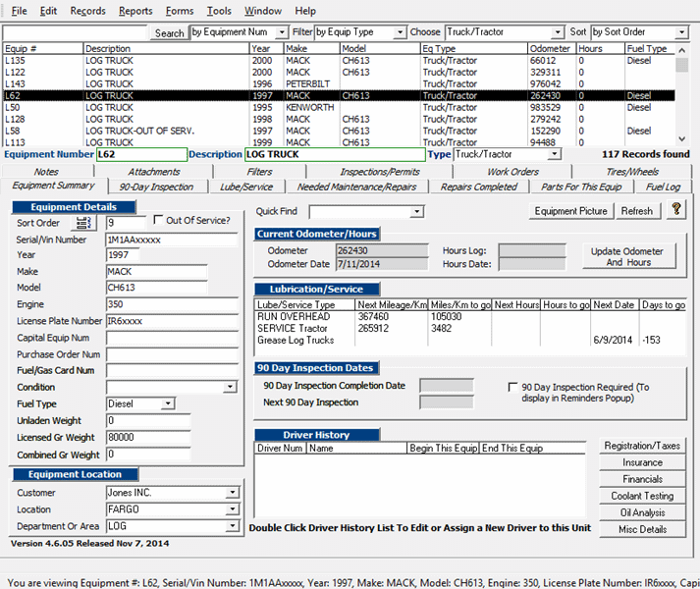Switch to the Lube/Service tab
The width and height of the screenshot is (700, 589).
(x=246, y=187)
